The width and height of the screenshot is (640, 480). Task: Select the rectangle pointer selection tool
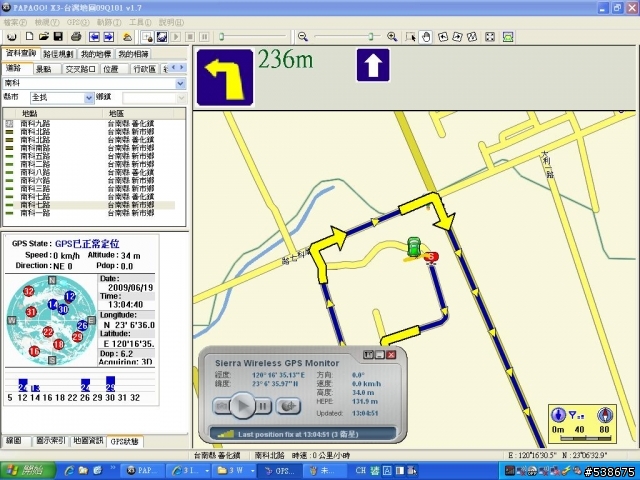point(411,37)
